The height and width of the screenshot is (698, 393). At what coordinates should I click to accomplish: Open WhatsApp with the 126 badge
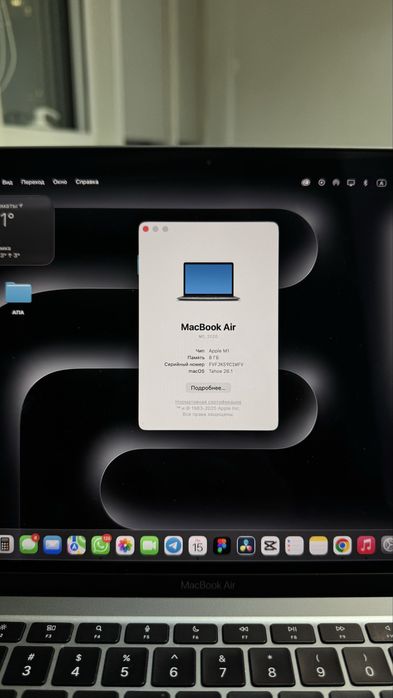pyautogui.click(x=101, y=545)
